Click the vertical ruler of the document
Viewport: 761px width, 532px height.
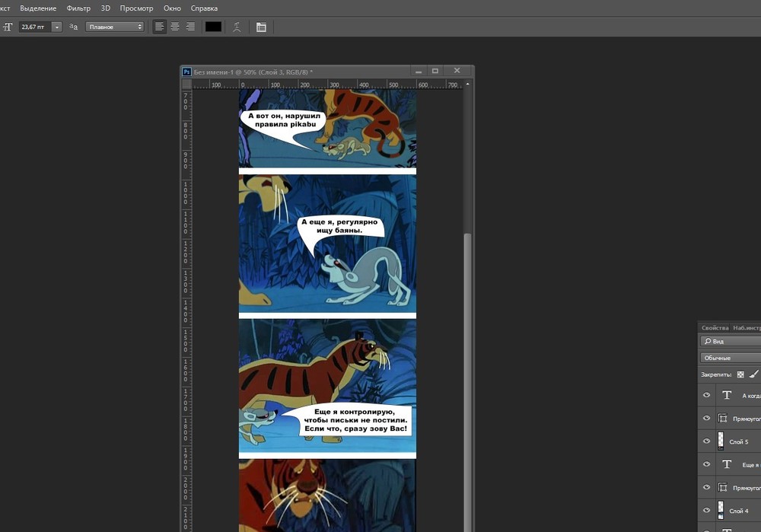(187, 311)
